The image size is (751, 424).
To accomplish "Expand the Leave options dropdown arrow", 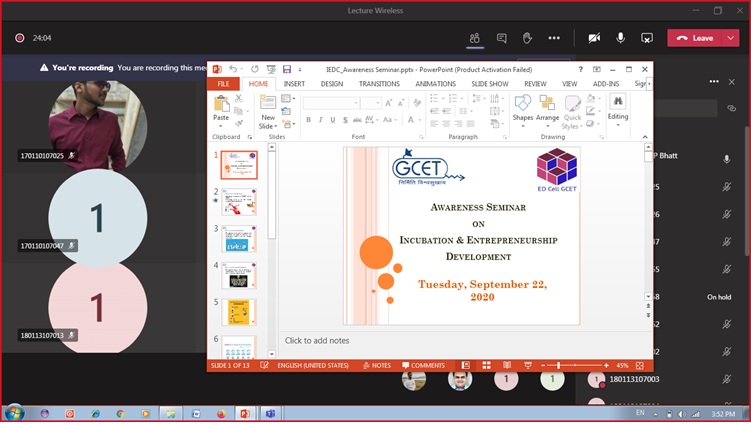I will pos(731,38).
